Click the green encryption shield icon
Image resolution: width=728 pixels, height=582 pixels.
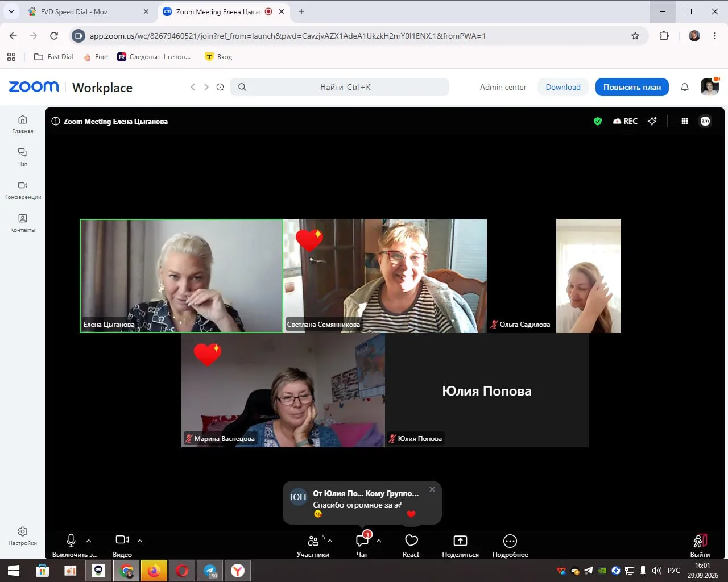click(598, 121)
